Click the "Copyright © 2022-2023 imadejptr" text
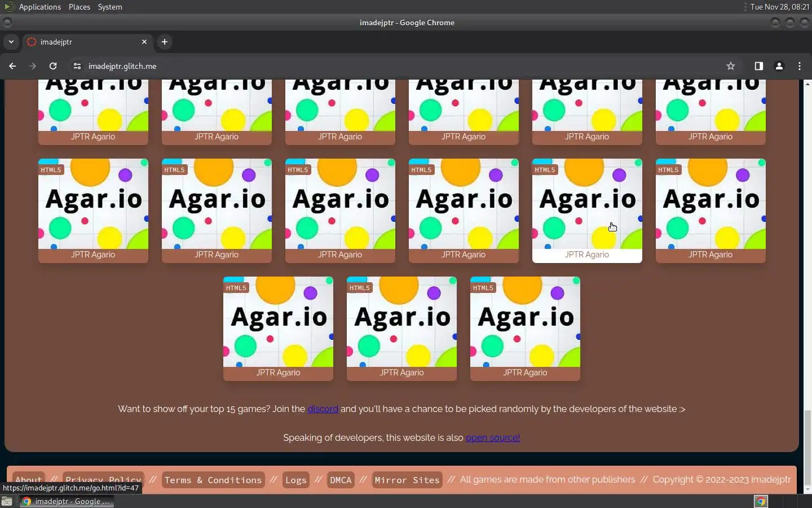 point(722,479)
